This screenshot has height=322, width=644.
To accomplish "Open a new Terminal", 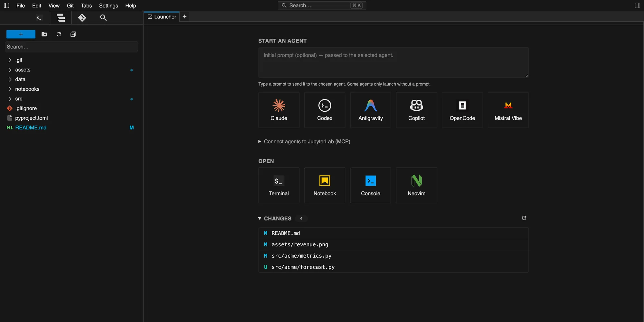I will coord(279,185).
